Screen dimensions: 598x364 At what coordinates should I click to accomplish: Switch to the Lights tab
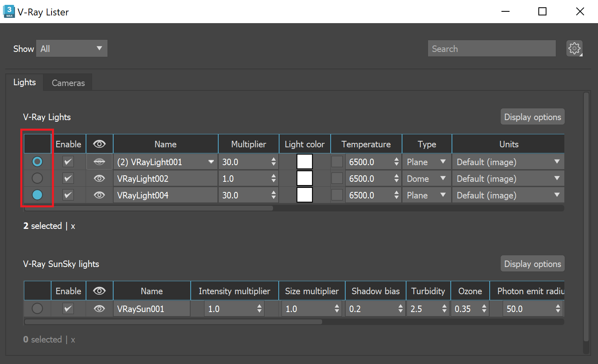tap(25, 82)
